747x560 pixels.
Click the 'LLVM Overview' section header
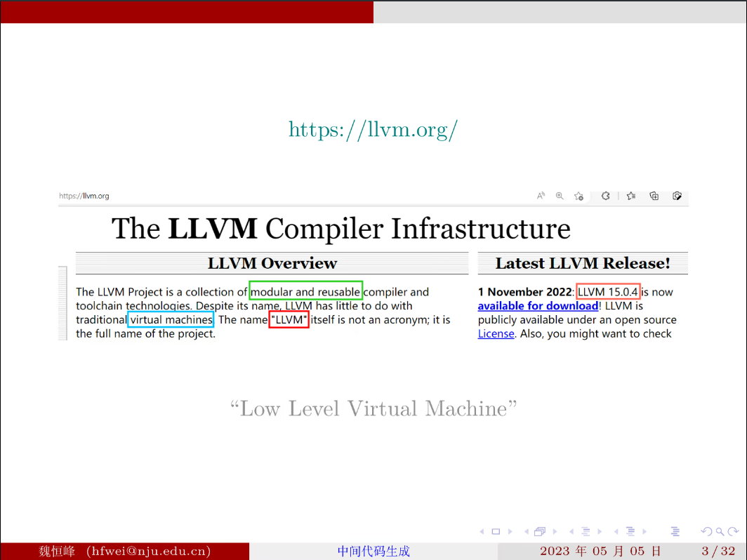[x=272, y=263]
